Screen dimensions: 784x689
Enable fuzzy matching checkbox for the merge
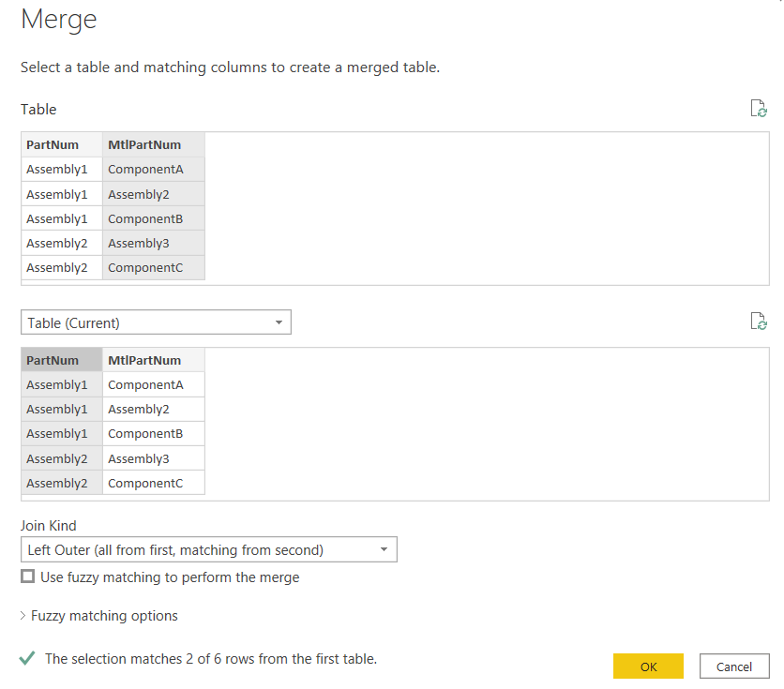pyautogui.click(x=28, y=577)
